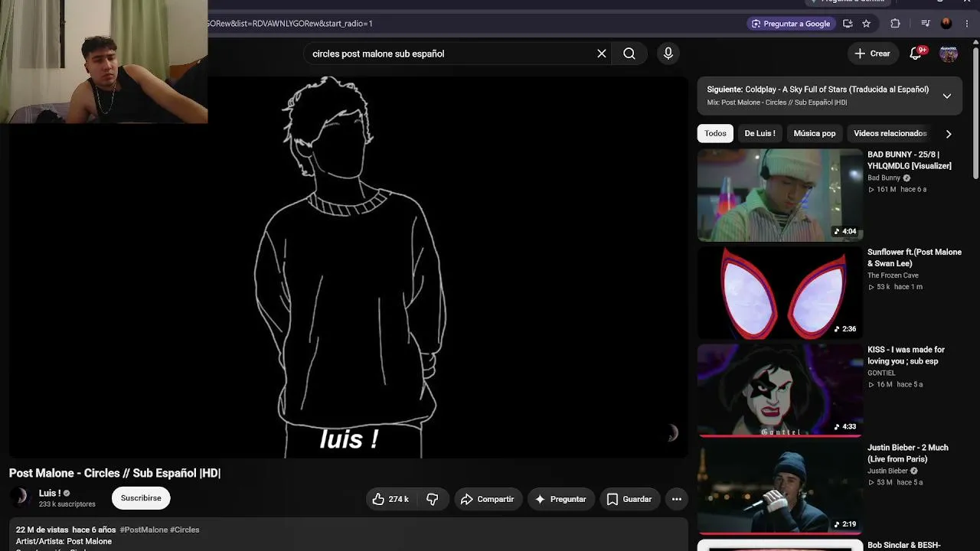The width and height of the screenshot is (980, 551).
Task: Select the Música pop filter chip
Action: (815, 133)
